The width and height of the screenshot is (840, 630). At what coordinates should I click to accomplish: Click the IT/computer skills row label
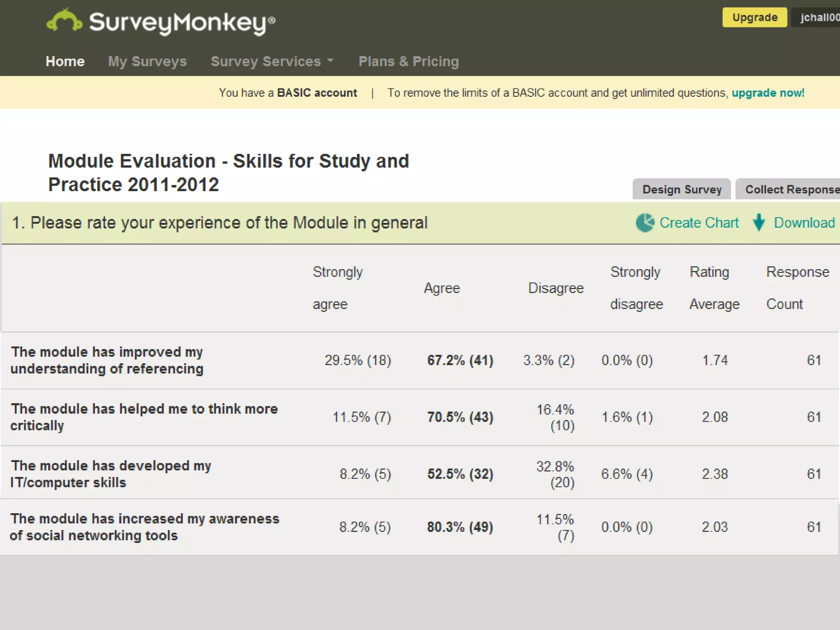pyautogui.click(x=111, y=474)
